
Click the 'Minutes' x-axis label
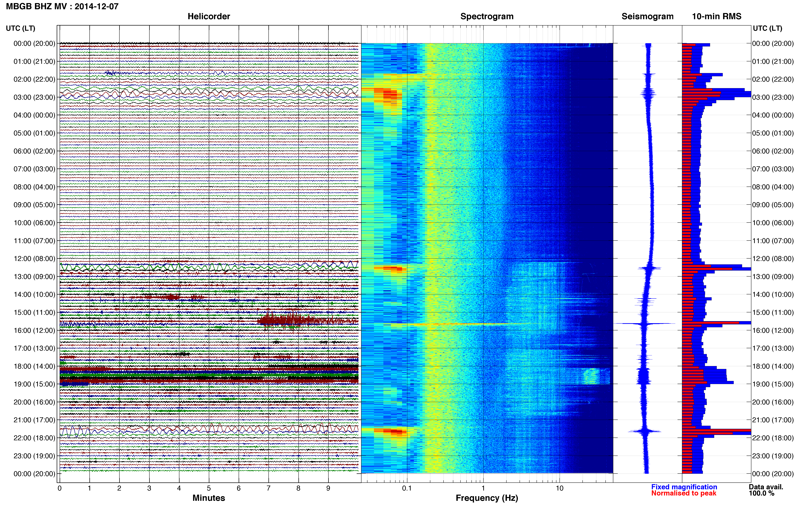(x=209, y=498)
